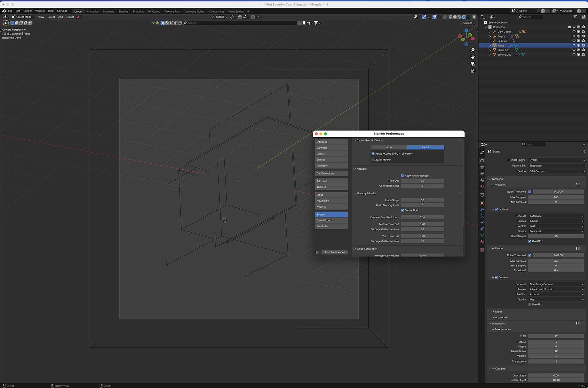Enable the Apple M2 Pro CPU checkbox
Viewport: 588px width, 388px height.
pyautogui.click(x=373, y=160)
